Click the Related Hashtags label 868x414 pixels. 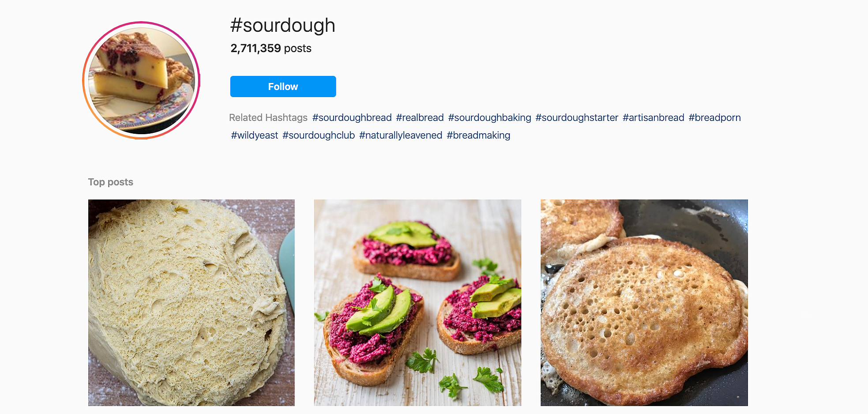pyautogui.click(x=268, y=117)
